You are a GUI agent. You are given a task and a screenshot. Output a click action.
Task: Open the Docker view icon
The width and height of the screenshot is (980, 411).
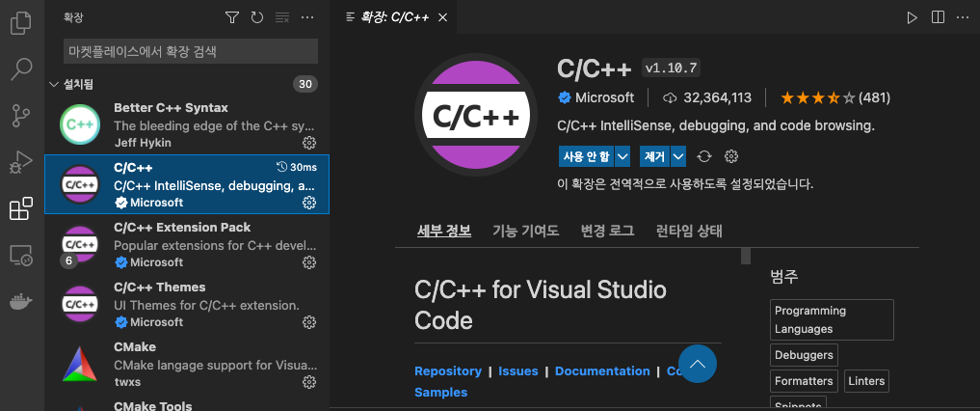(21, 302)
